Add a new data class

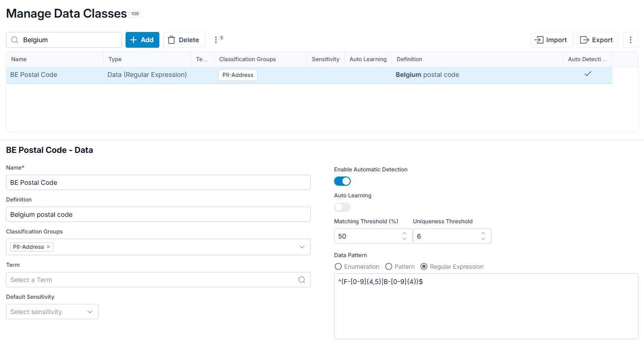[142, 40]
